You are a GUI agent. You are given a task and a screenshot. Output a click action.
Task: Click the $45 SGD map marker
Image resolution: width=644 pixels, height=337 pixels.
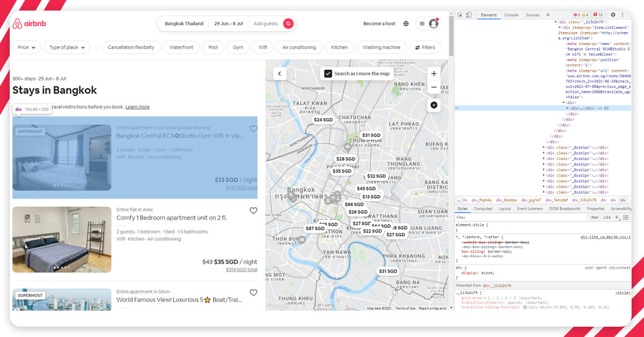coord(366,188)
